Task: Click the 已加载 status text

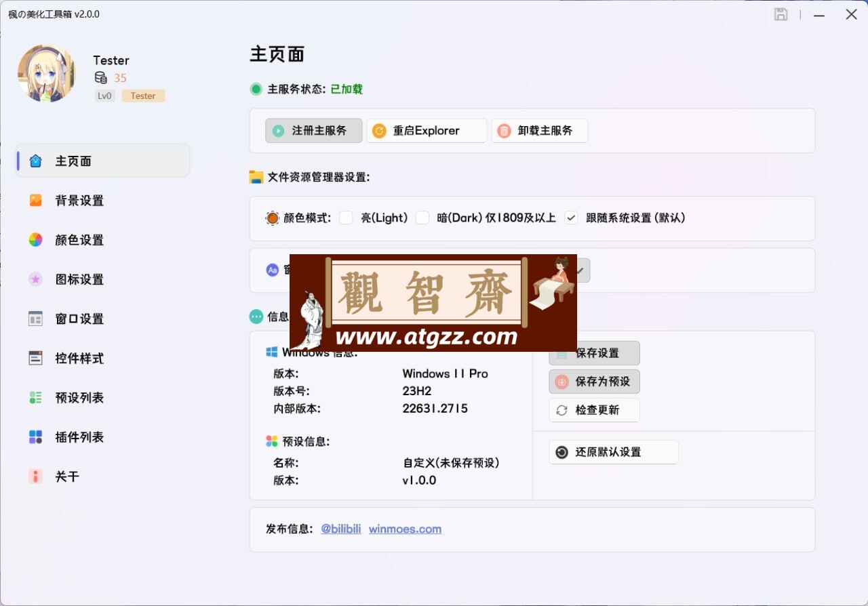Action: pos(347,89)
